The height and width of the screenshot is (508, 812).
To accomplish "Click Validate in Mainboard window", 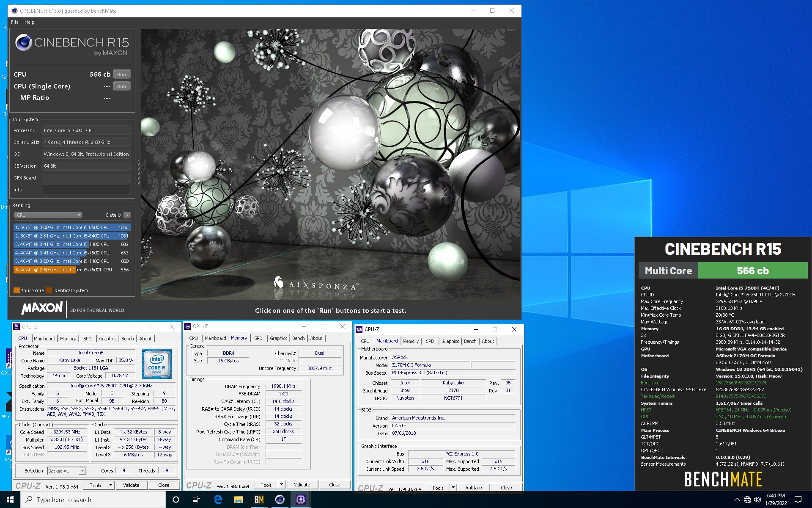I will point(474,488).
